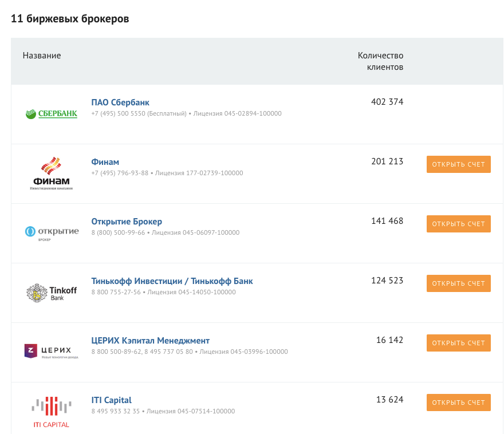Click the Tinkoff Bank logo
The image size is (504, 434).
[52, 293]
